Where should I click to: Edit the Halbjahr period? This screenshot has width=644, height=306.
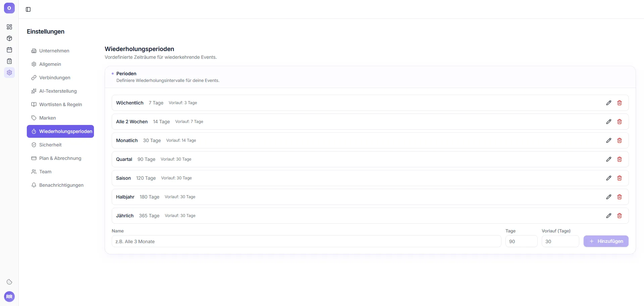609,197
